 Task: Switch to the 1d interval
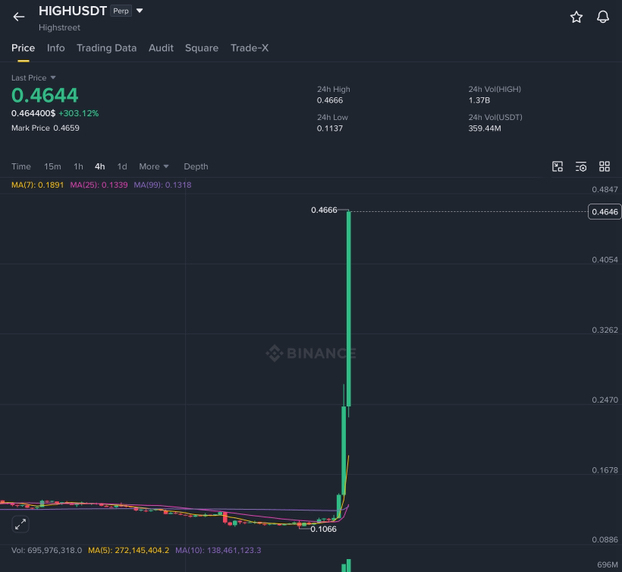[x=122, y=167]
